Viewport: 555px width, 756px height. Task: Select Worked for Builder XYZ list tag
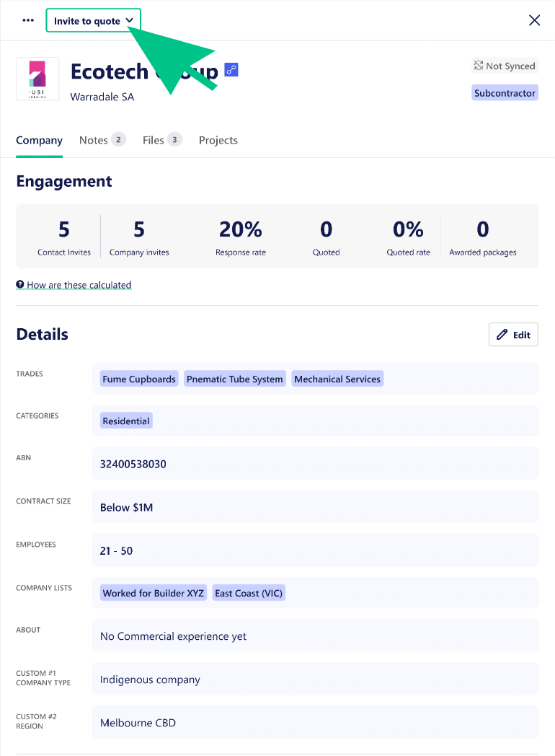(154, 593)
